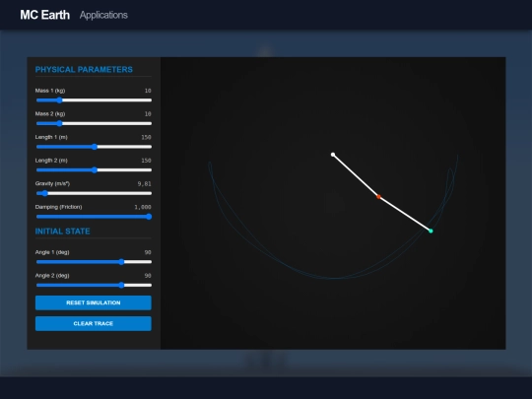This screenshot has height=399, width=532.
Task: Click the Length 1 (m) label
Action: tap(51, 137)
